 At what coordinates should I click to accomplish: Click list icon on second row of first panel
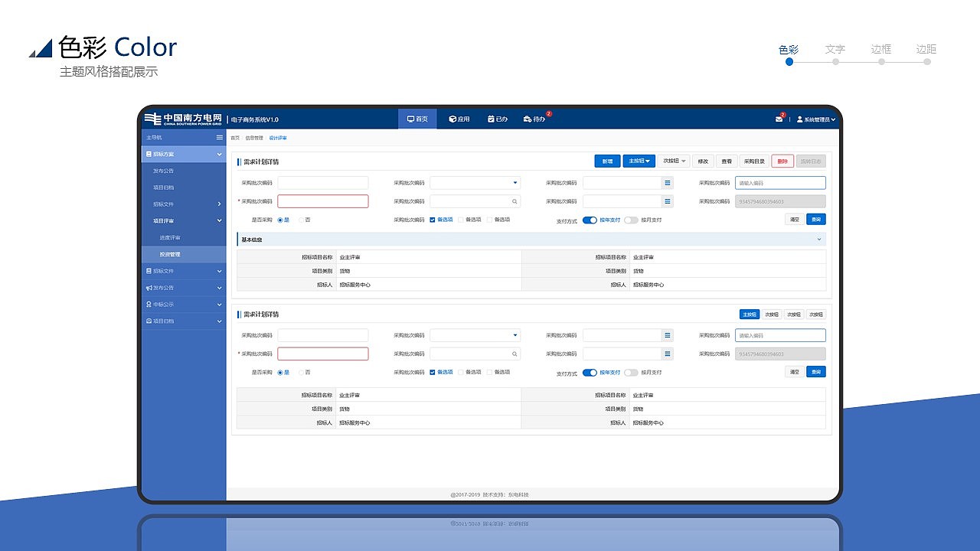[x=668, y=201]
